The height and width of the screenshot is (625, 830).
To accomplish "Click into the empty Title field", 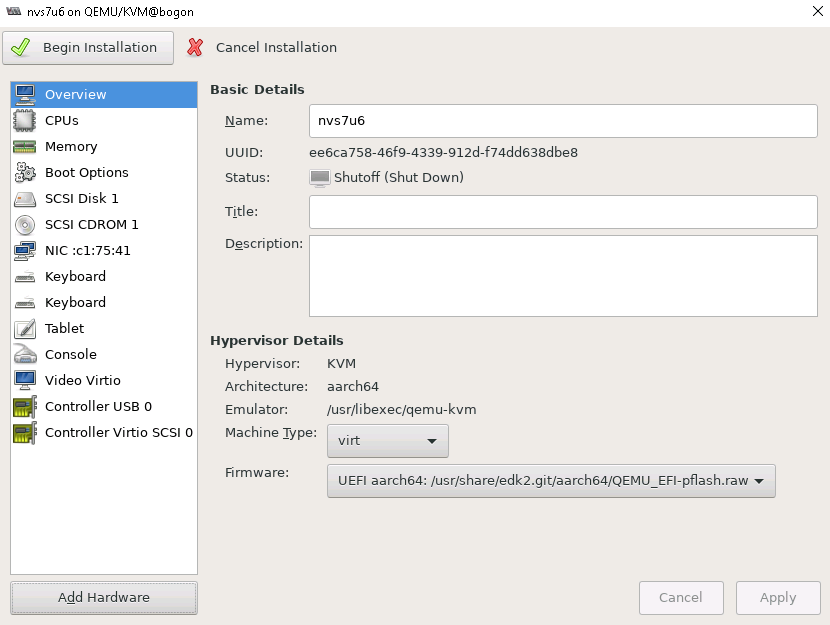I will 563,212.
